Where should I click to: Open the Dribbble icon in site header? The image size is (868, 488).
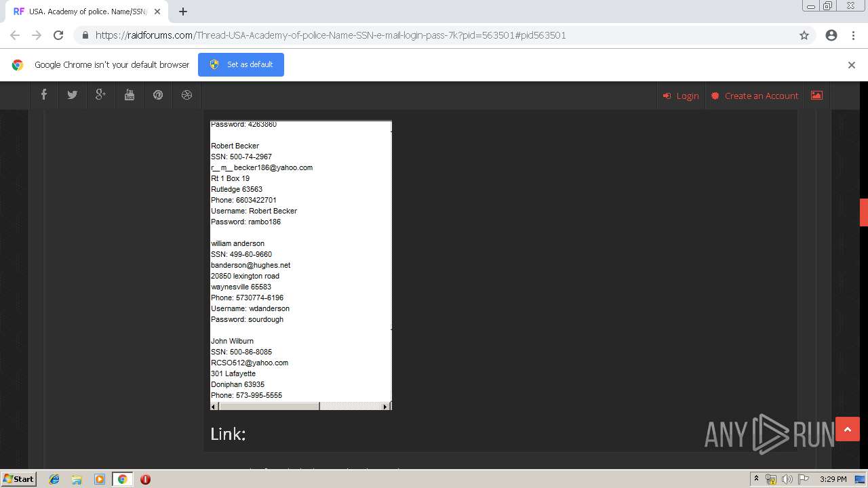click(x=186, y=95)
